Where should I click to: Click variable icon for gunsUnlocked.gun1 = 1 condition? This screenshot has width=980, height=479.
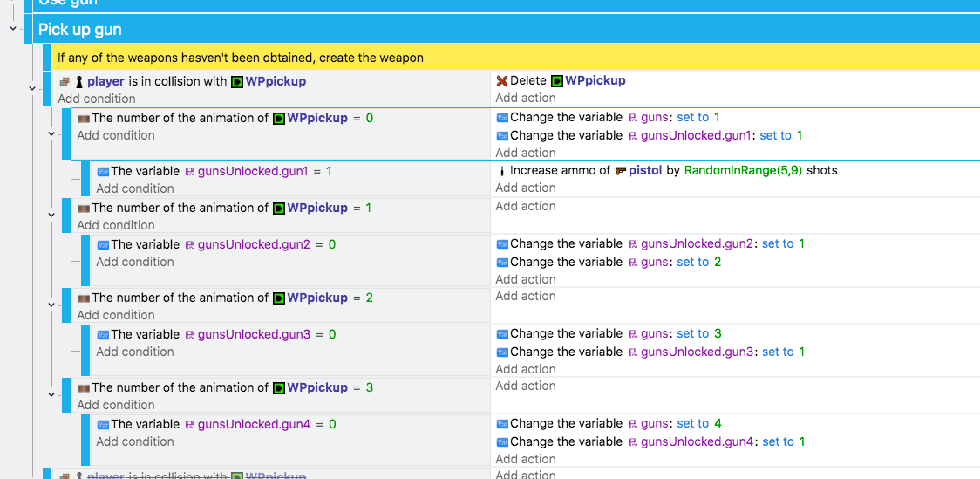pyautogui.click(x=103, y=171)
